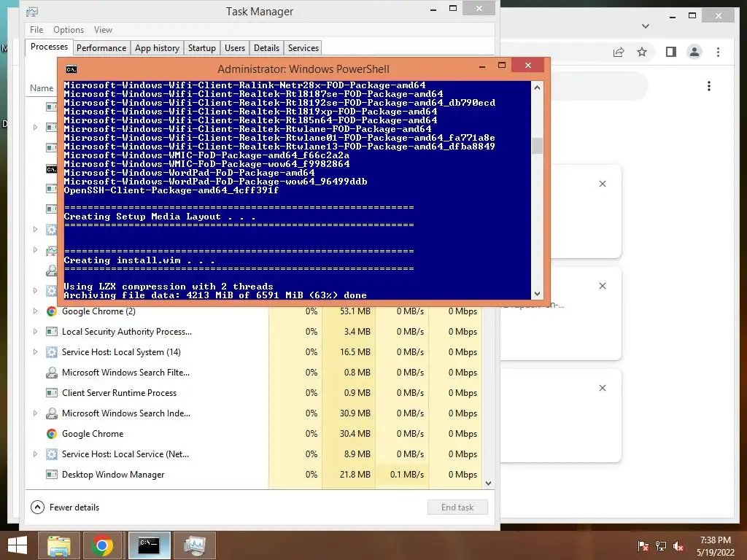Expand Service Host: Local System (14)
The width and height of the screenshot is (747, 560).
(35, 352)
